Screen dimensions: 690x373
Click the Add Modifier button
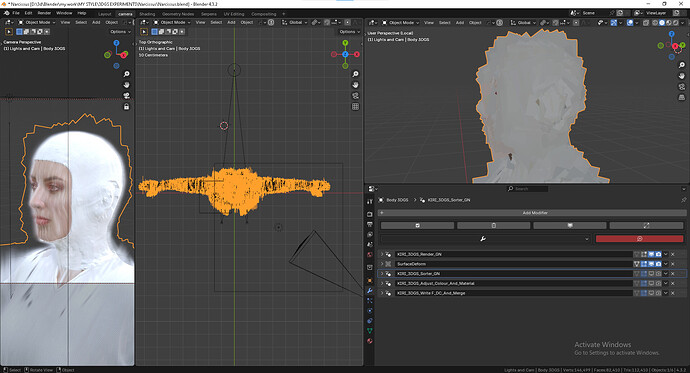pos(532,213)
